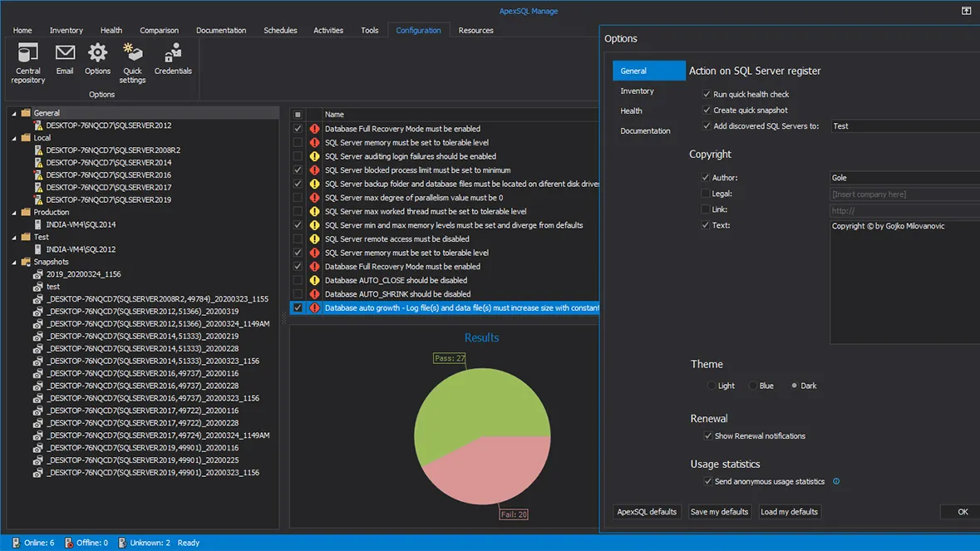This screenshot has width=980, height=551.
Task: Disable Run quick health check
Action: [707, 95]
